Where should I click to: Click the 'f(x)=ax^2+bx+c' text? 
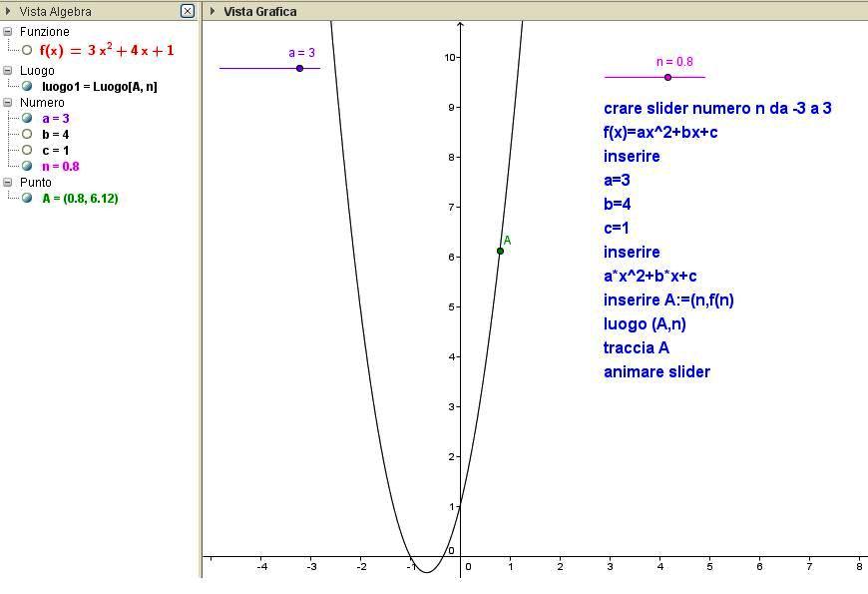[x=660, y=133]
